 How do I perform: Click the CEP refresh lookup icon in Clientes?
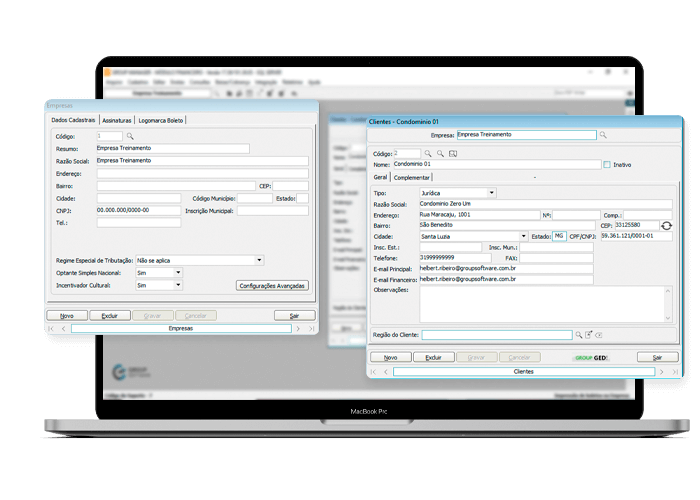[667, 226]
